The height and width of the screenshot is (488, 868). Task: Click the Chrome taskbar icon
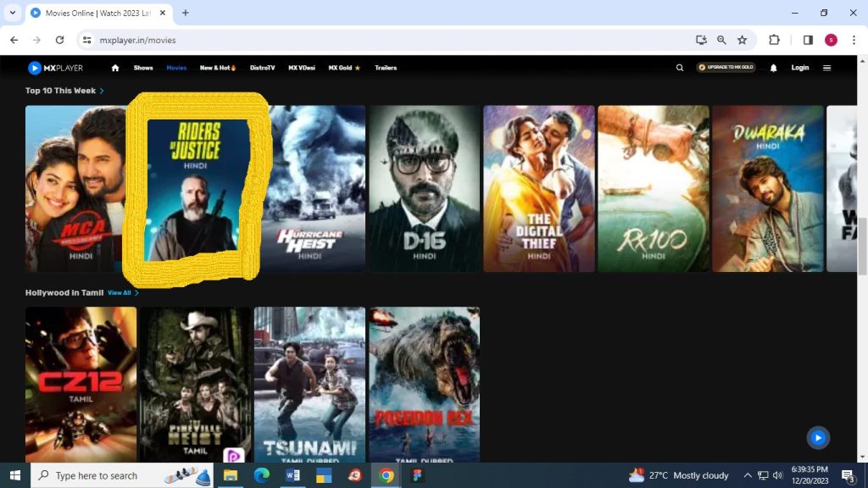pyautogui.click(x=387, y=475)
